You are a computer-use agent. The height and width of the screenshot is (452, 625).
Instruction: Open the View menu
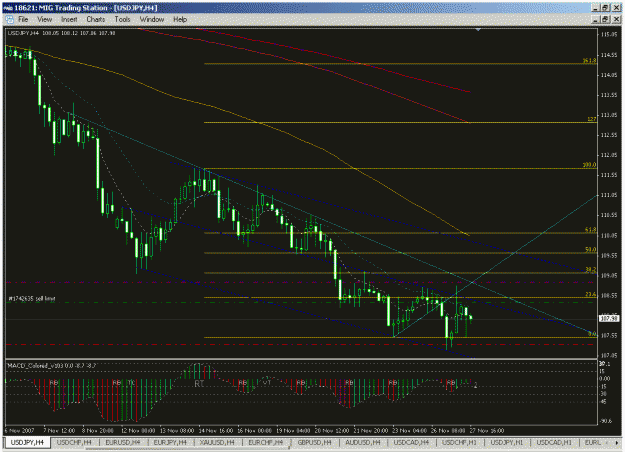tap(45, 19)
